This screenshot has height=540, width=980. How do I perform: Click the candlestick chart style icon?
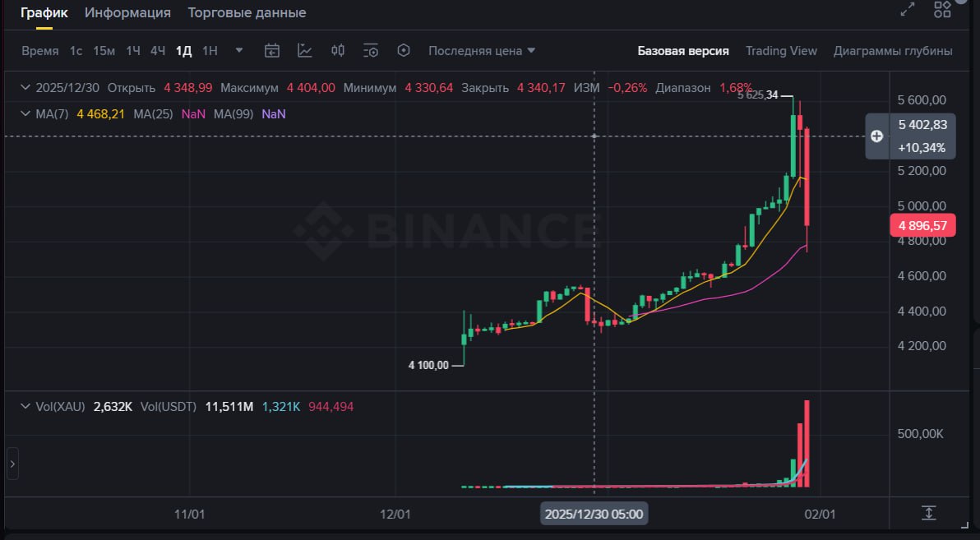point(338,51)
